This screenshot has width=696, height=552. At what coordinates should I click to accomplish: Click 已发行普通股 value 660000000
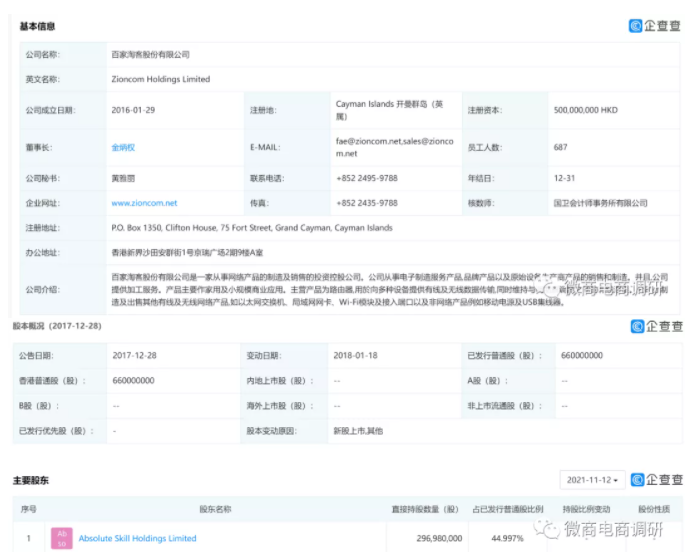[x=582, y=355]
